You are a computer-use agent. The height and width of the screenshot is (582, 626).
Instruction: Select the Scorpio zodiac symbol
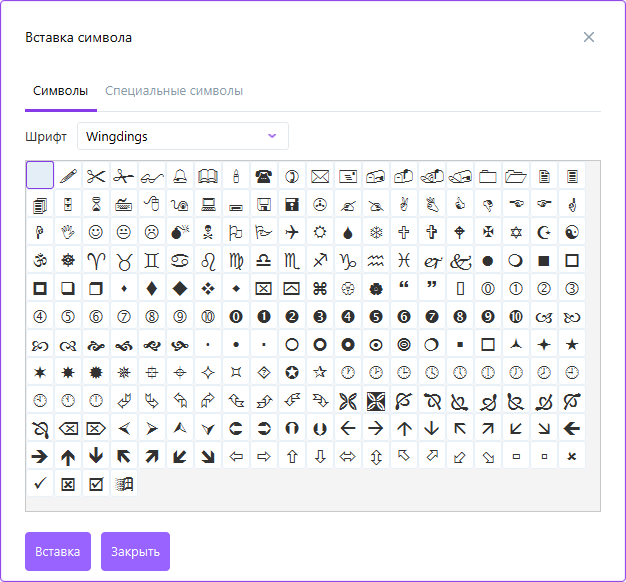click(291, 260)
